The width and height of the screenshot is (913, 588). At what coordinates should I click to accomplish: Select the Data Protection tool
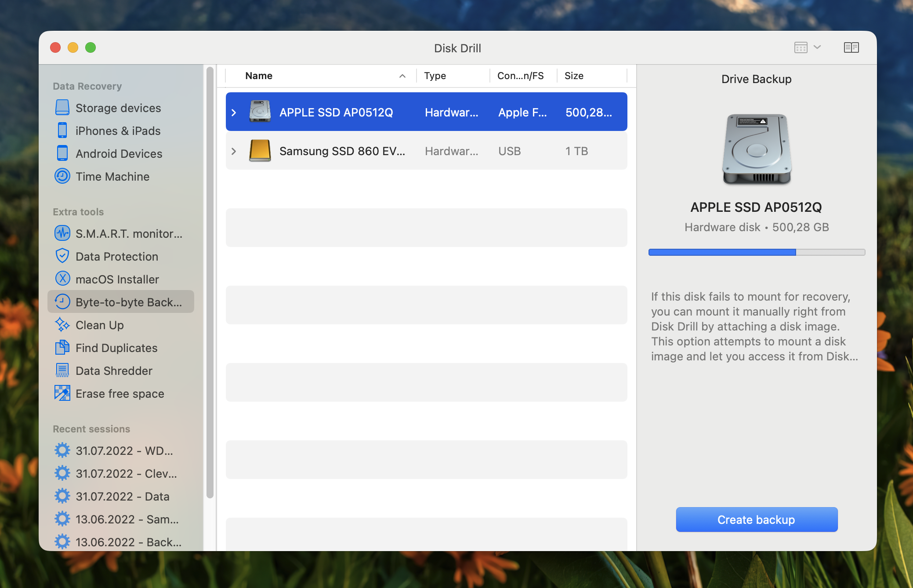tap(118, 256)
